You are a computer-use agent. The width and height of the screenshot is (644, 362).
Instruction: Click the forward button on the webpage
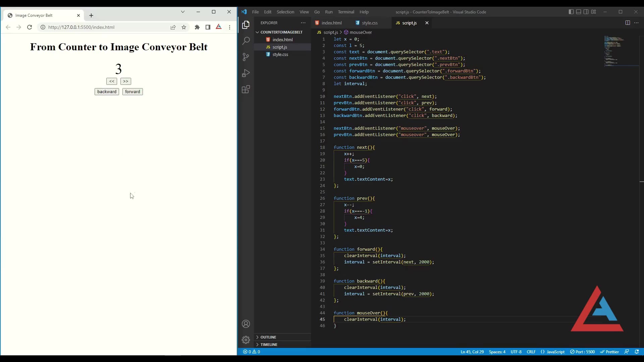[x=132, y=92]
